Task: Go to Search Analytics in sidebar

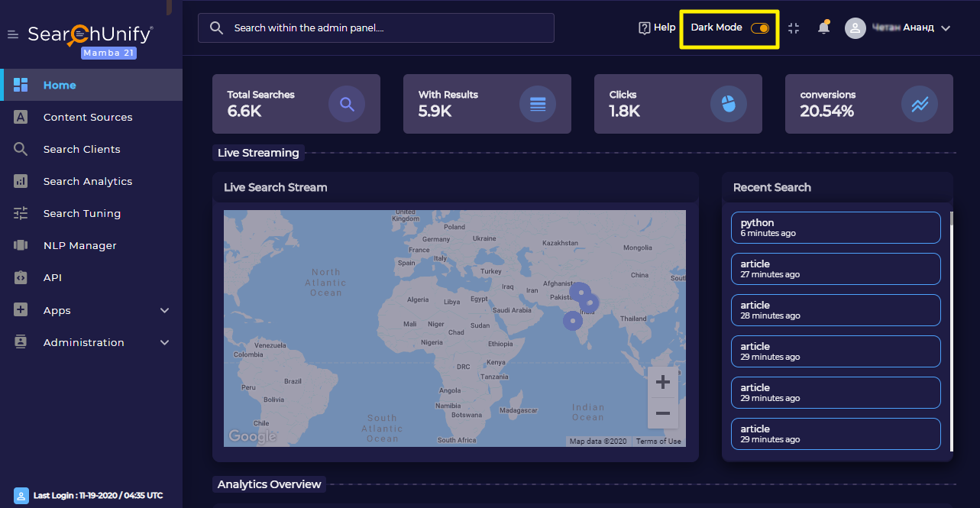Action: [x=88, y=181]
